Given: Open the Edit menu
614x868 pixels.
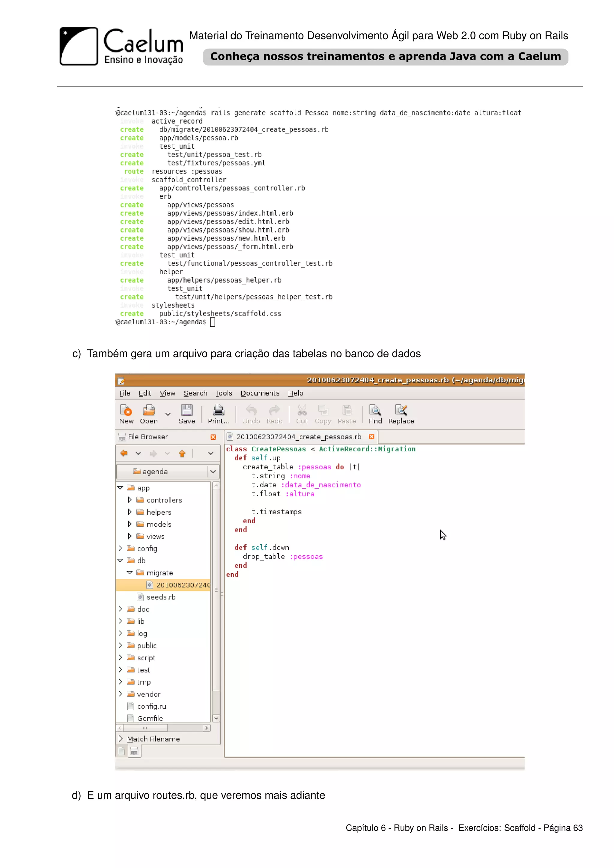Looking at the screenshot, I should point(145,393).
